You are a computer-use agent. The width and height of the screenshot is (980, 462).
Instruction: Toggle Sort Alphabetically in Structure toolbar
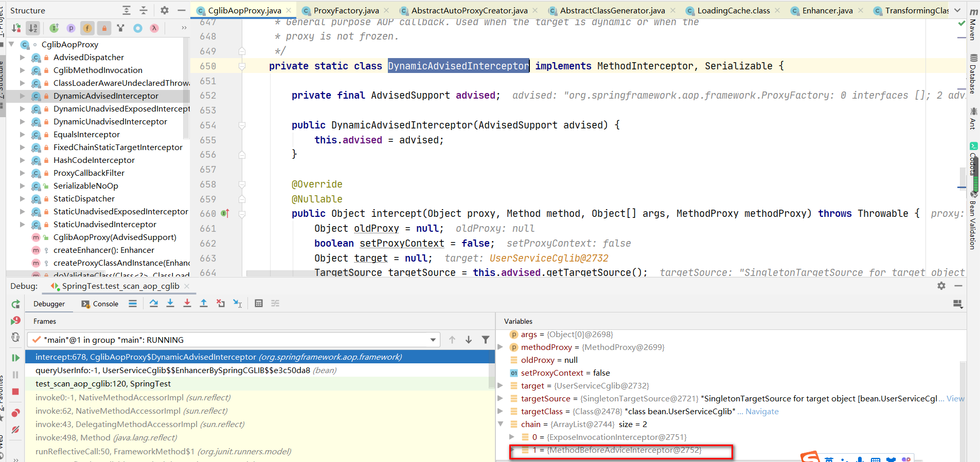tap(33, 28)
